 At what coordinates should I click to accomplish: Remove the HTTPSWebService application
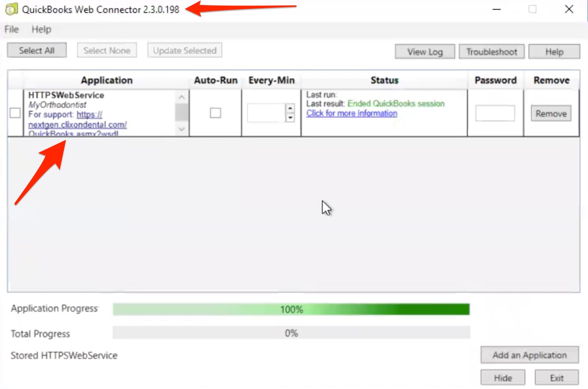pos(551,113)
